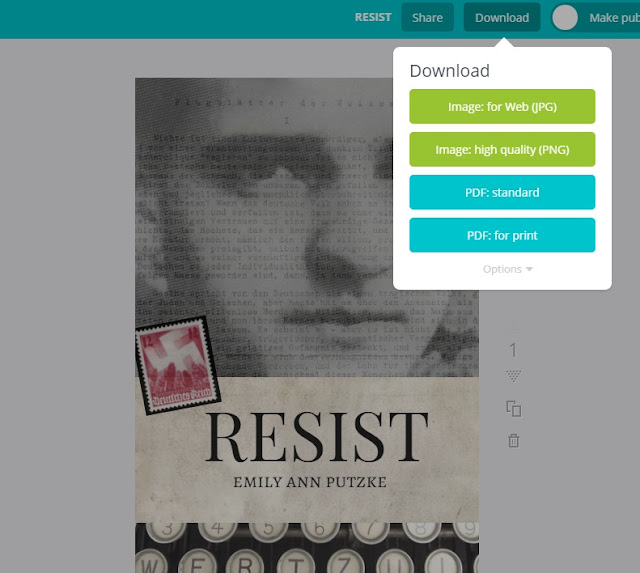Open the Share menu in top bar
This screenshot has width=640, height=573.
[427, 18]
